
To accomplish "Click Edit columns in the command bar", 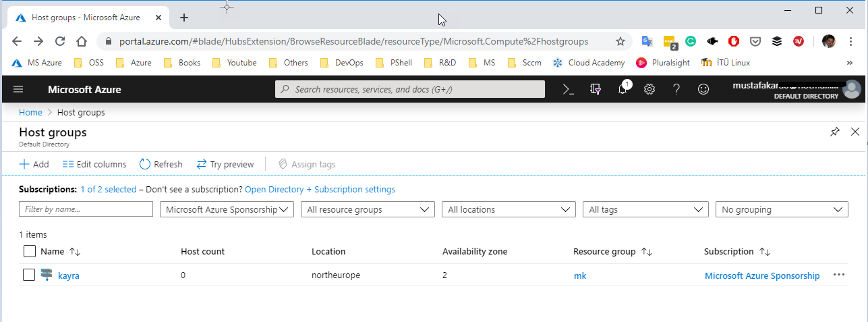I will pyautogui.click(x=94, y=164).
